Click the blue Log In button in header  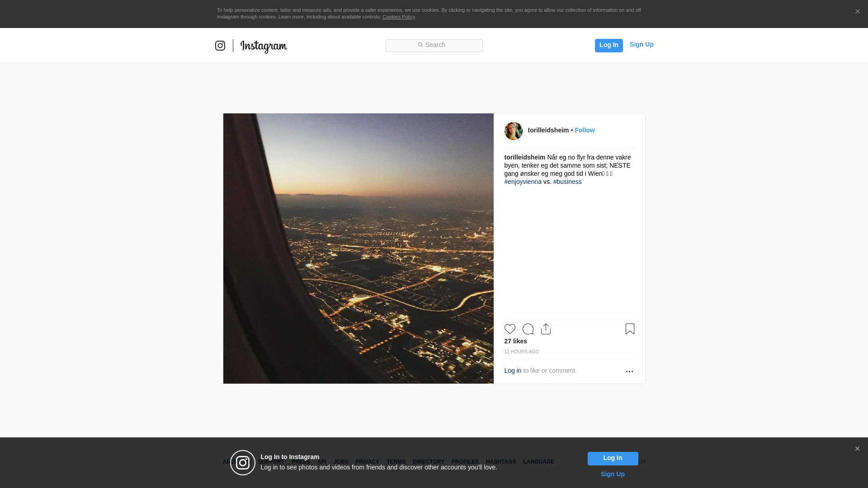pos(609,45)
